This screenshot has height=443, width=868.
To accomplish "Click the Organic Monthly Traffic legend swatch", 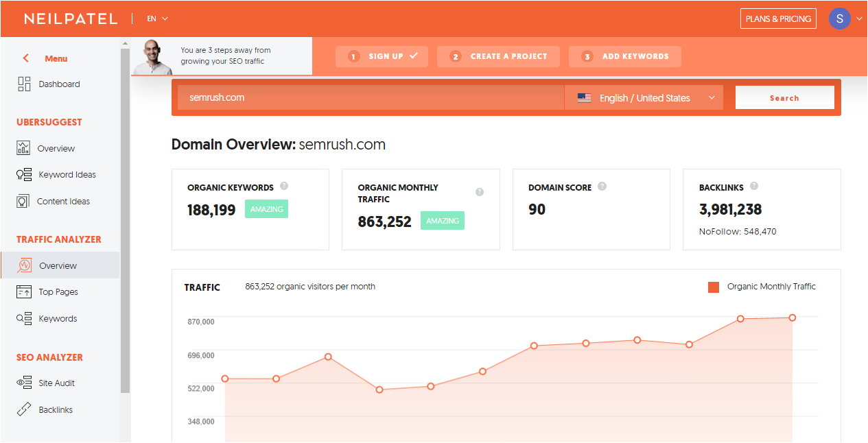I will coord(714,287).
